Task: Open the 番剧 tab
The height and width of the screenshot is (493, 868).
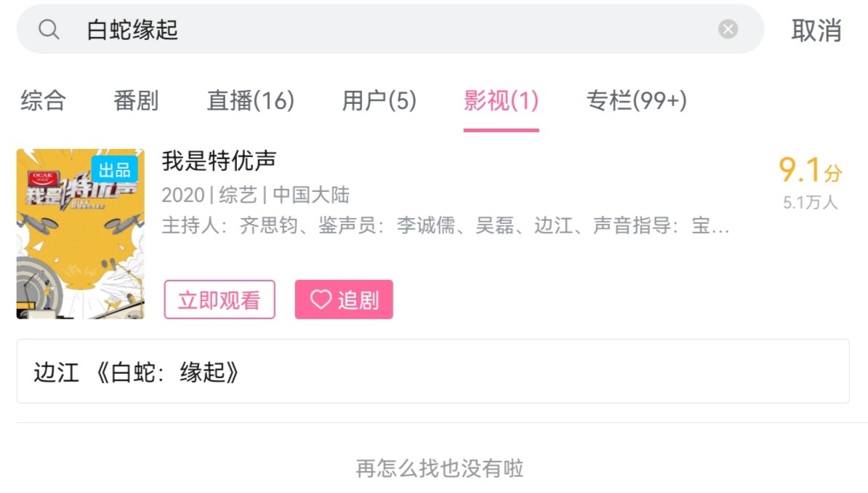Action: (136, 100)
